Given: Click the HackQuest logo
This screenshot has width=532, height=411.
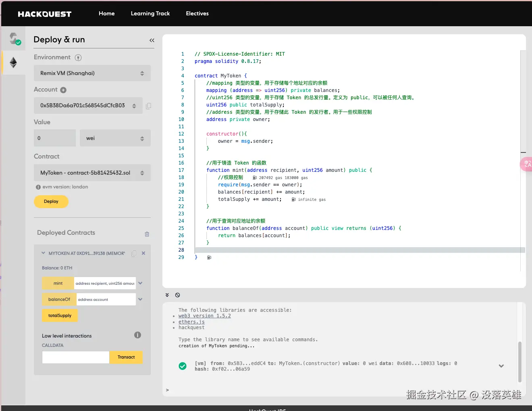Looking at the screenshot, I should click(45, 14).
